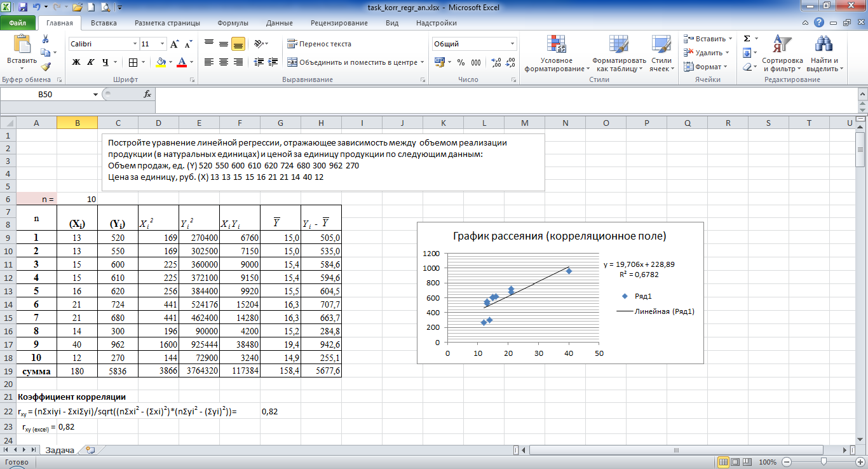Image resolution: width=868 pixels, height=469 pixels.
Task: Open the font name dropdown Calibri
Action: (135, 44)
